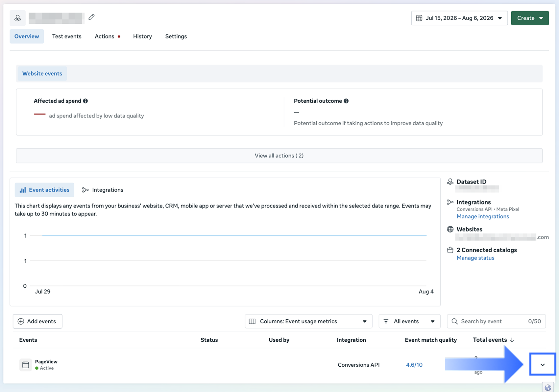Click the Active status under PageView

click(44, 368)
